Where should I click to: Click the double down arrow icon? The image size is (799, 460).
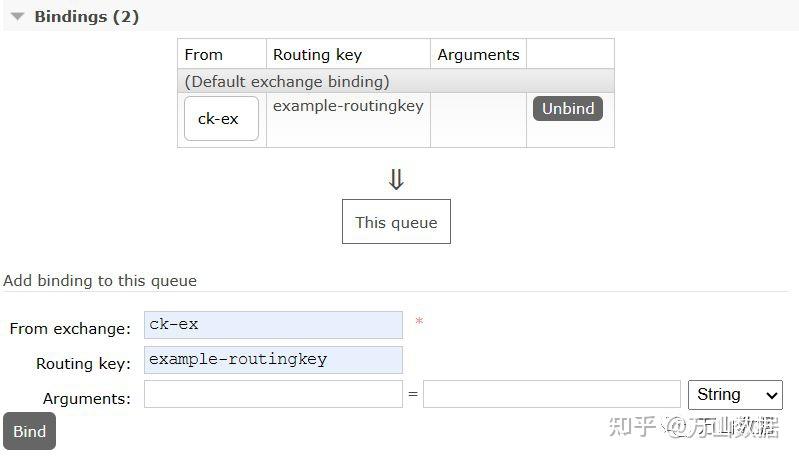396,179
